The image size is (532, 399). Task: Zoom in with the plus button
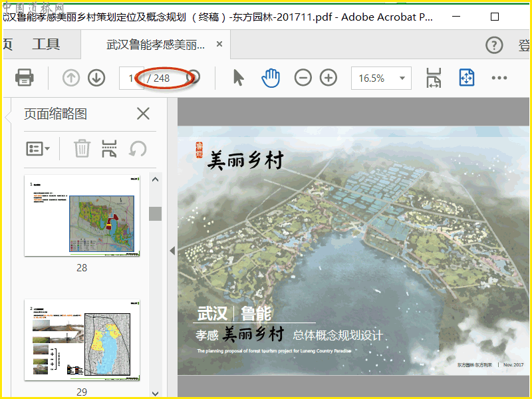click(329, 78)
